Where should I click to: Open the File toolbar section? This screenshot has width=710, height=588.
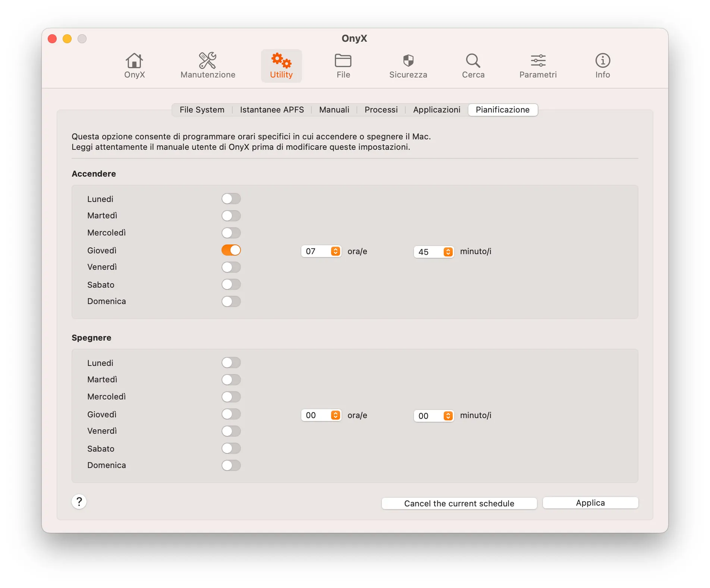pos(343,66)
